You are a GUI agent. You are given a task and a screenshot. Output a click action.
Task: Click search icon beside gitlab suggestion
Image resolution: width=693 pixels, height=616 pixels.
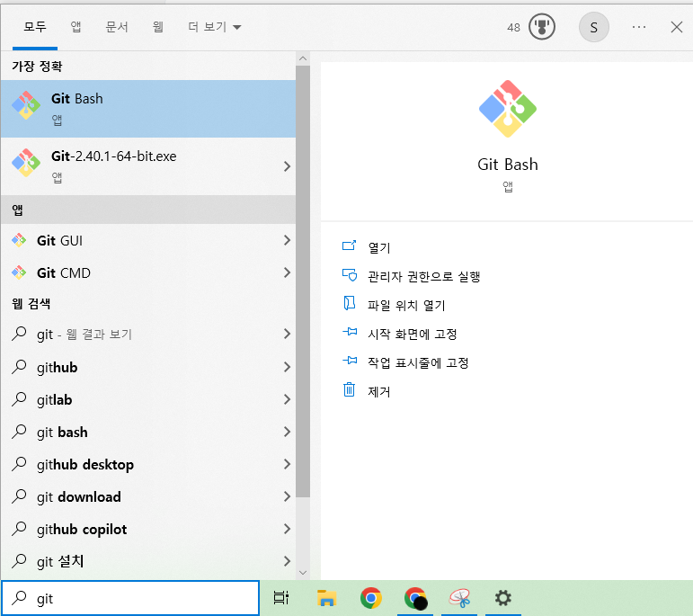point(19,399)
